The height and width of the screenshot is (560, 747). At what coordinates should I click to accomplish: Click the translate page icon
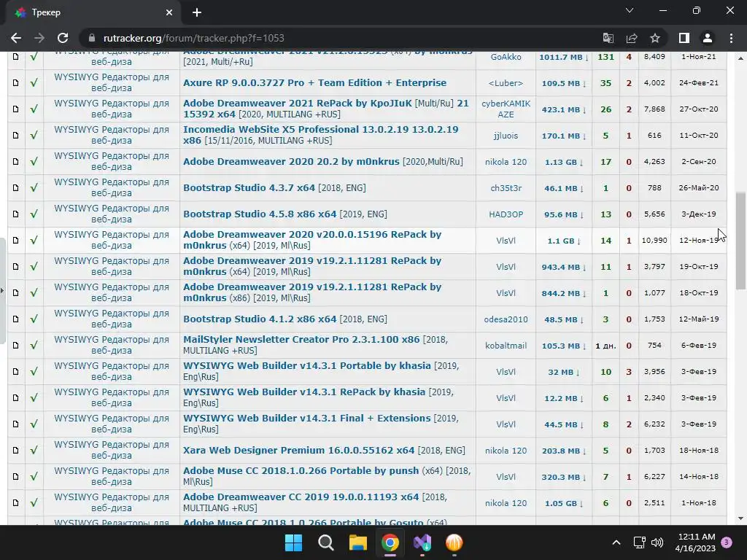click(x=608, y=38)
